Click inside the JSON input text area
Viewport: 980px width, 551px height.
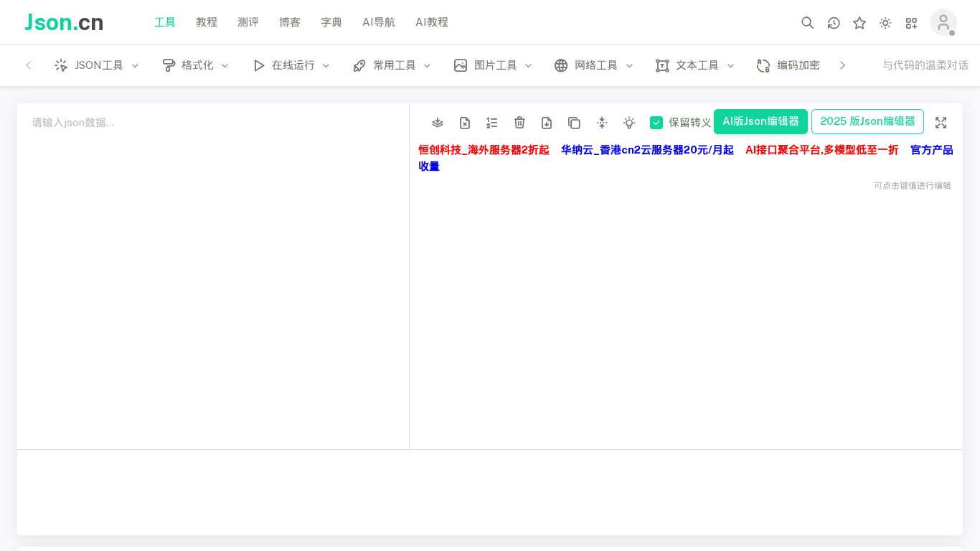point(213,276)
